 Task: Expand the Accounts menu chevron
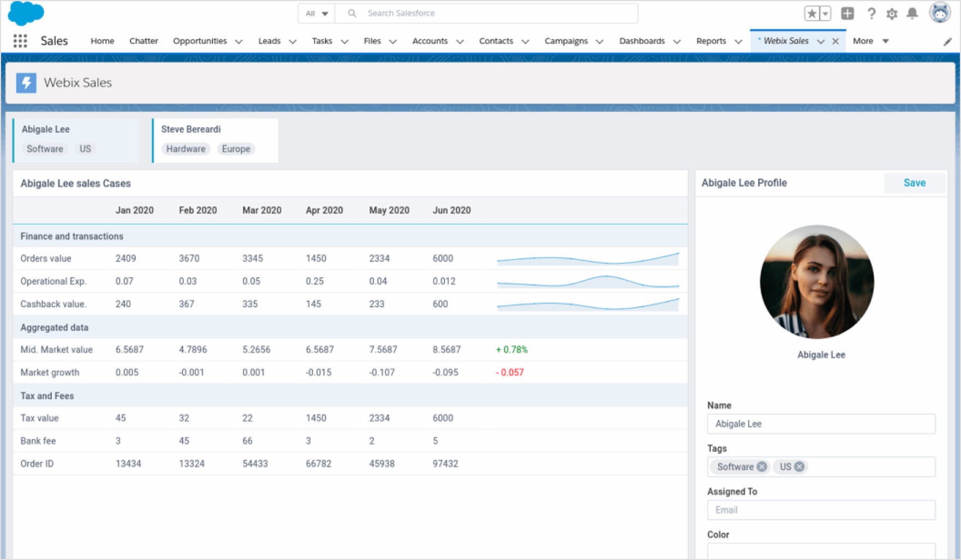pyautogui.click(x=460, y=41)
